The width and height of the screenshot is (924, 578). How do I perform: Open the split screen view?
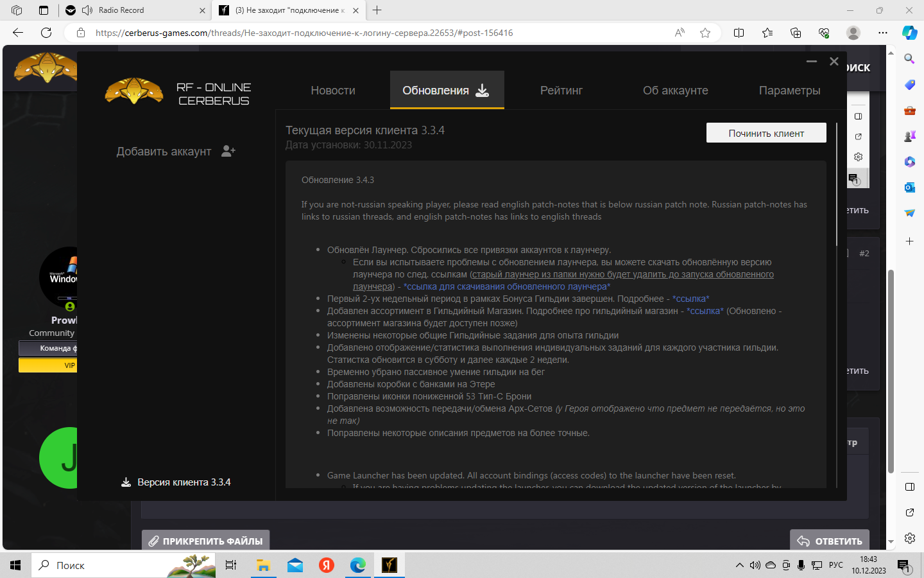click(739, 33)
